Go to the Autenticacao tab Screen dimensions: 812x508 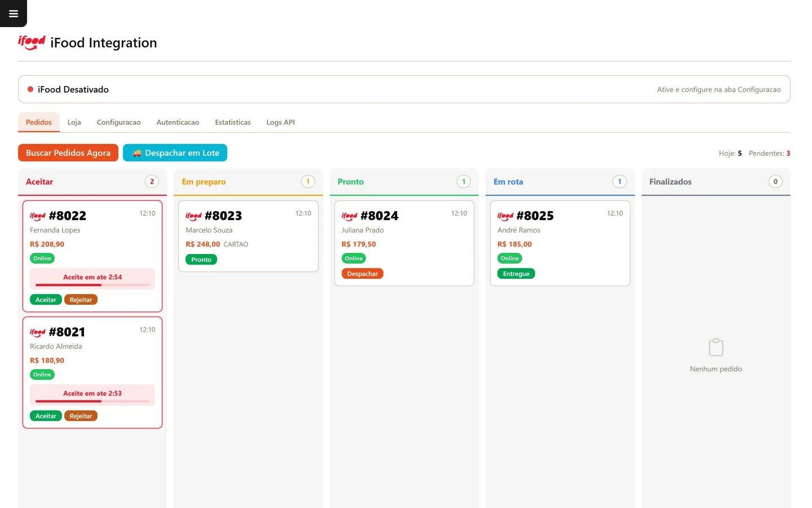[x=178, y=122]
